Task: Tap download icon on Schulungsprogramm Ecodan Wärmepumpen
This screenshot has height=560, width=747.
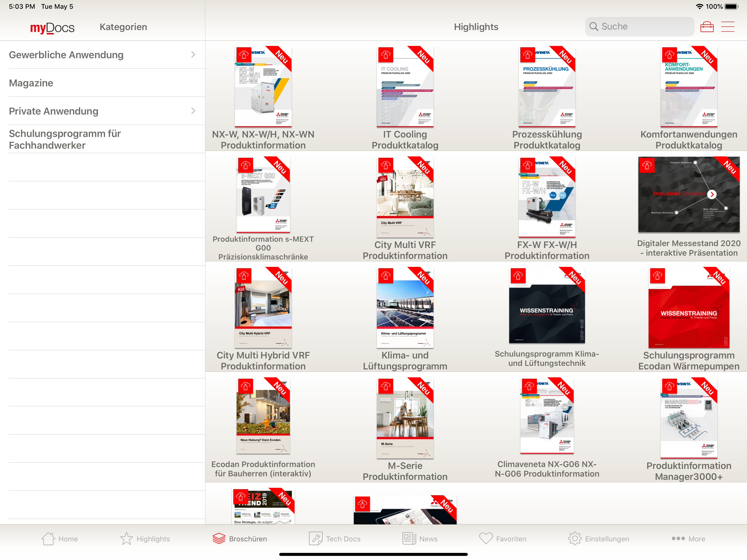Action: pyautogui.click(x=657, y=276)
